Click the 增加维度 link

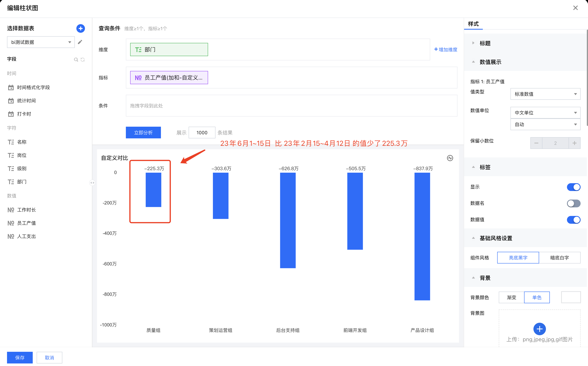446,50
